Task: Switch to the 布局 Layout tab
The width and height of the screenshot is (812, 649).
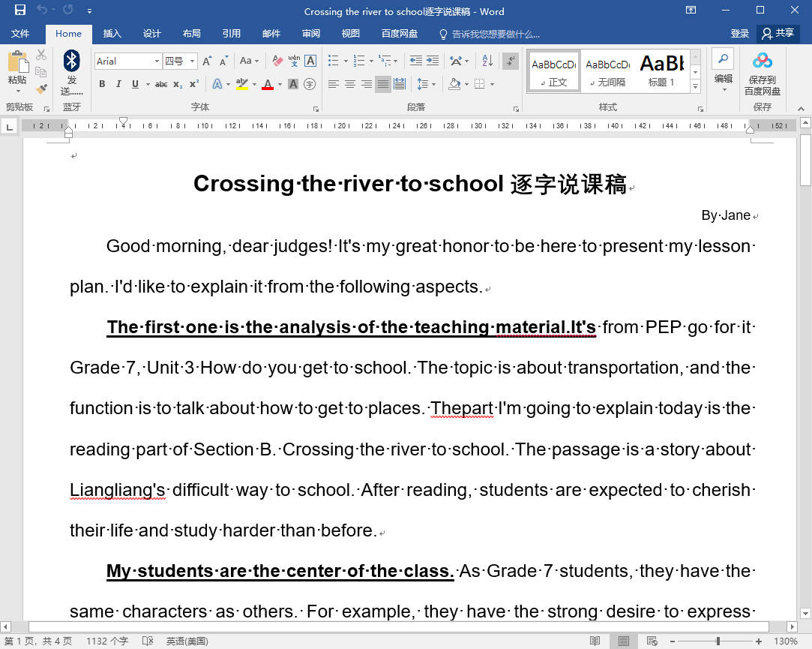Action: coord(192,34)
